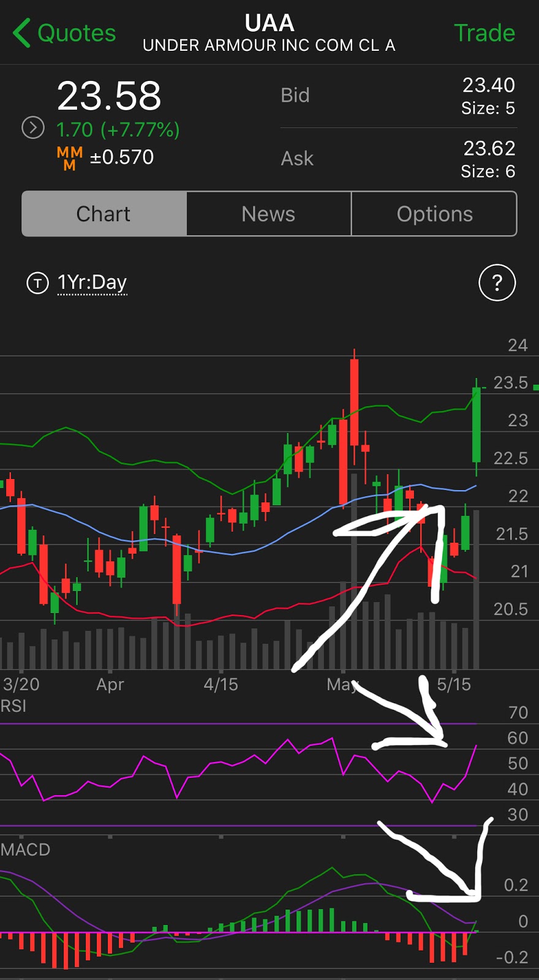This screenshot has height=980, width=539.
Task: Tap the bid Size: 5 text
Action: pos(488,108)
